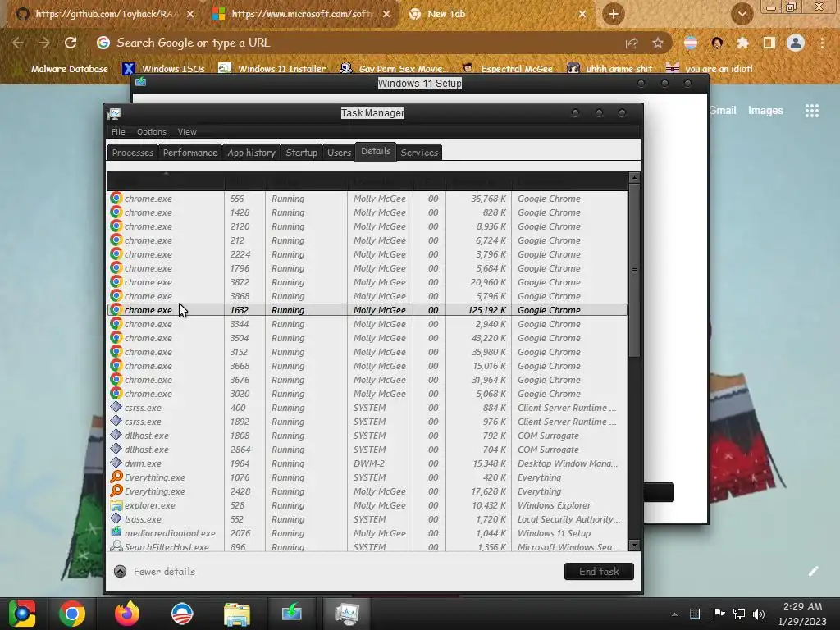Image resolution: width=840 pixels, height=630 pixels.
Task: Select chrome.exe row with PID 3504
Action: click(367, 338)
